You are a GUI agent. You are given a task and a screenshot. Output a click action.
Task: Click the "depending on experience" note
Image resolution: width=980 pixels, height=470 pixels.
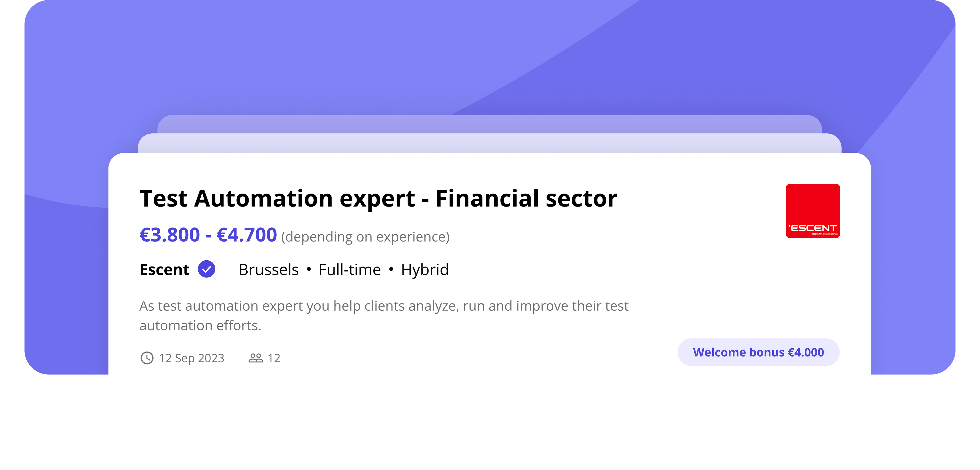[x=365, y=237]
